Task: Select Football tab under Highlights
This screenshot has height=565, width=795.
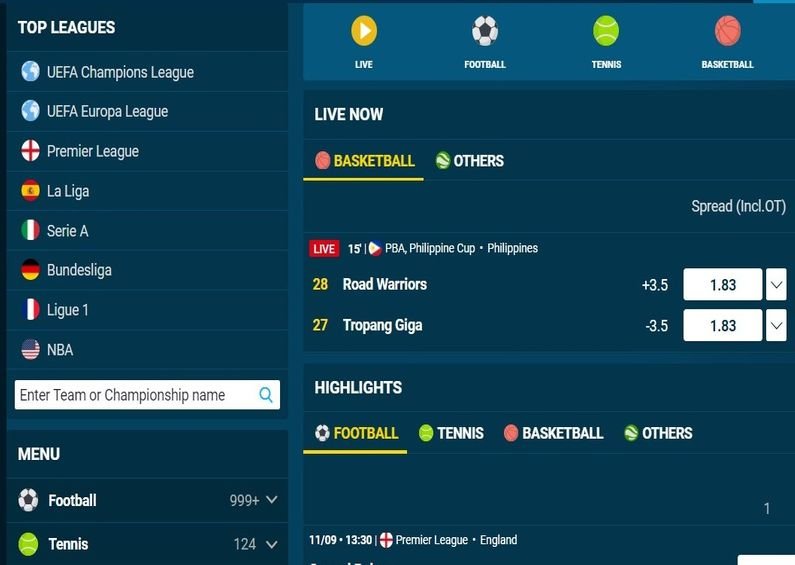Action: tap(355, 433)
